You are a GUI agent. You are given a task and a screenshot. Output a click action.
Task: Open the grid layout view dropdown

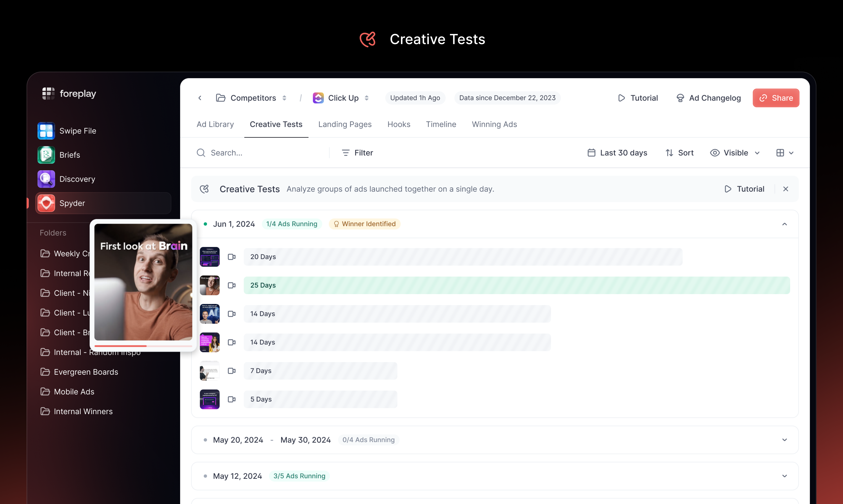click(785, 153)
